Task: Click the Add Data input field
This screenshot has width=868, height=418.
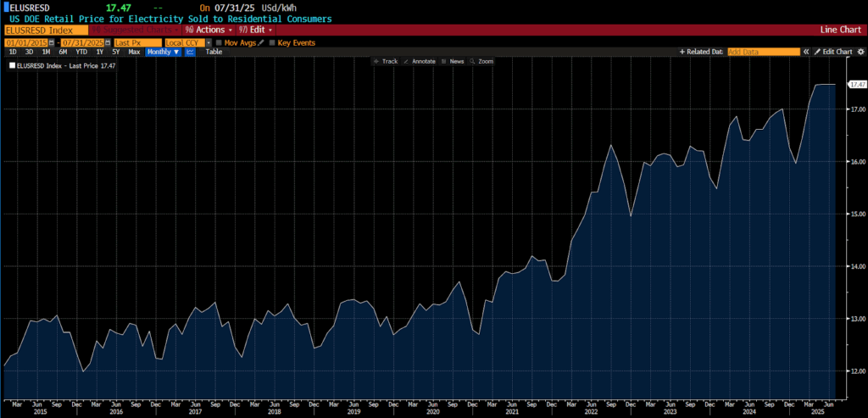Action: 763,52
